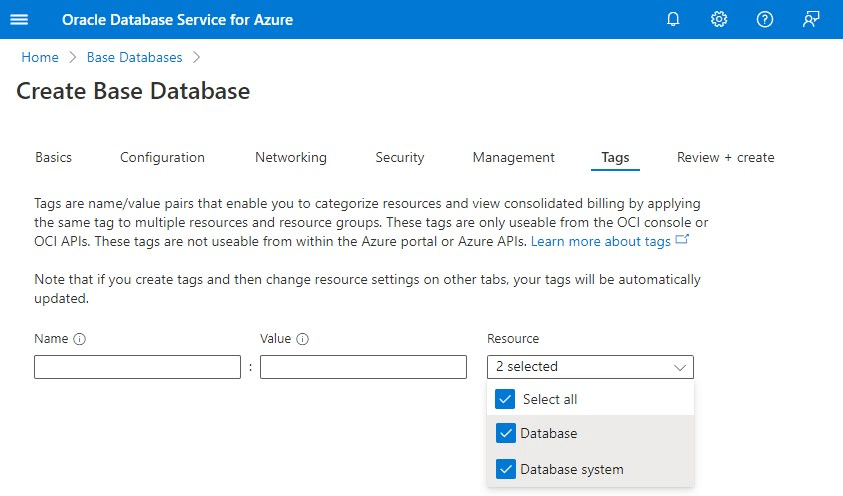Switch to the Basics tab
This screenshot has width=843, height=496.
[53, 157]
